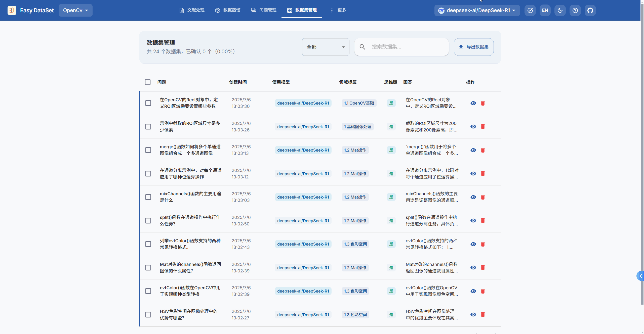The image size is (644, 334).
Task: Expand the deepseek-ai/DeepSeek-R1 model selector
Action: pyautogui.click(x=477, y=10)
